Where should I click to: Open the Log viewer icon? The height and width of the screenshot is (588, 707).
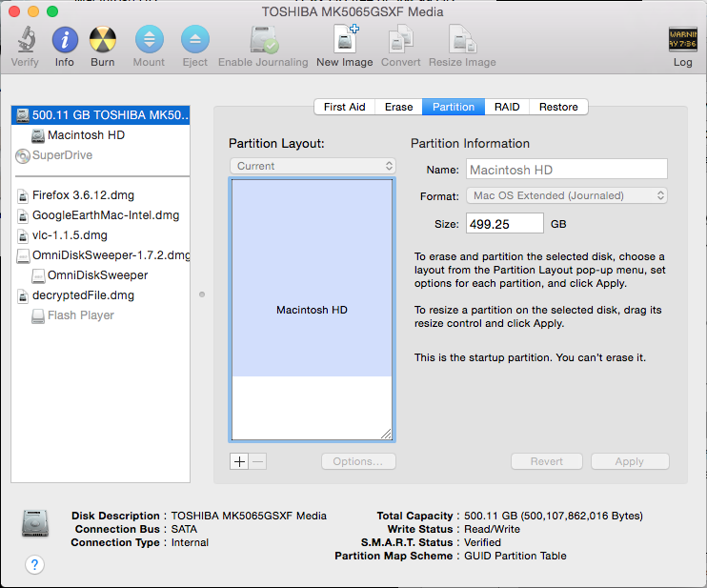pyautogui.click(x=682, y=40)
